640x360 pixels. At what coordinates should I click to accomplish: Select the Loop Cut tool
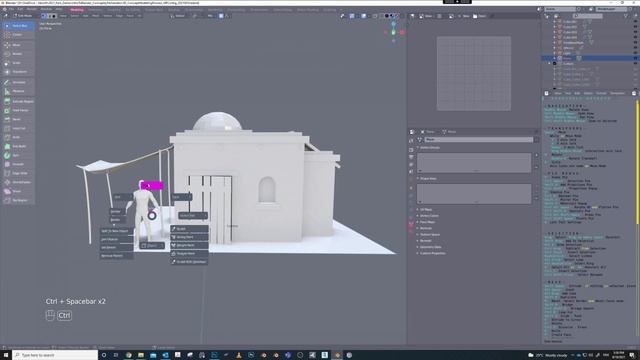point(19,128)
